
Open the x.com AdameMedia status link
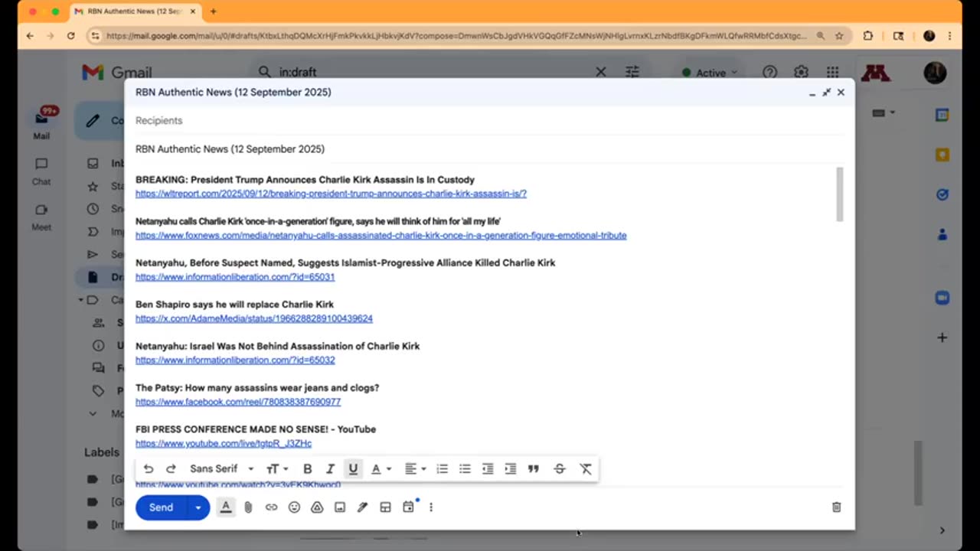(254, 318)
